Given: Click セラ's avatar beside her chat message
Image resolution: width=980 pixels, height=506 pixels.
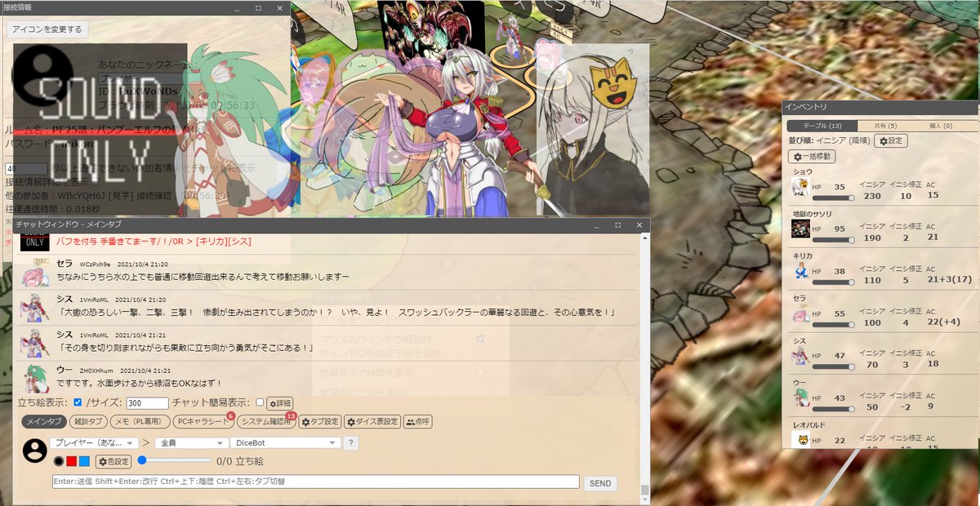Looking at the screenshot, I should click(34, 272).
